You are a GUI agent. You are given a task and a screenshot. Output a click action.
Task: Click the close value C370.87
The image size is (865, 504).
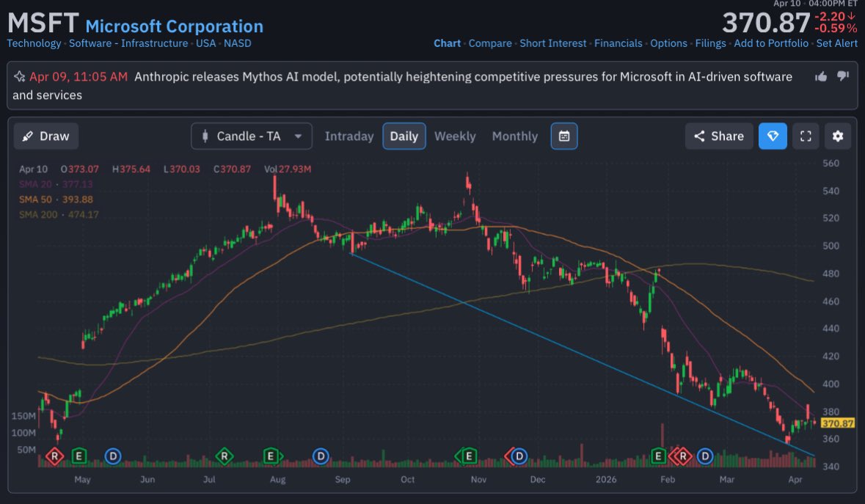pyautogui.click(x=232, y=169)
